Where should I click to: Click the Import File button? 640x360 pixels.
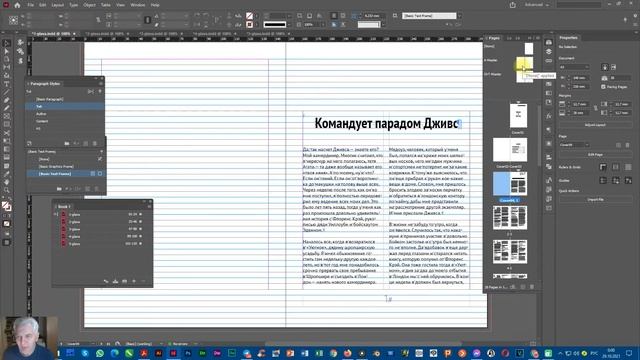click(595, 200)
